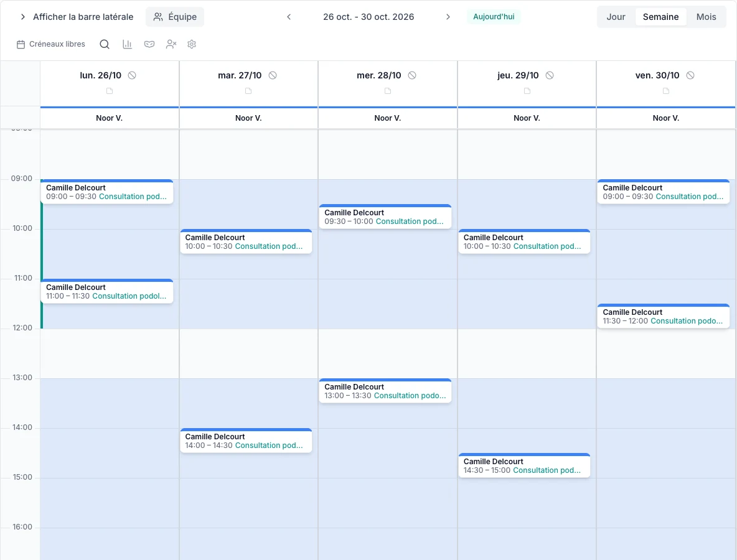
Task: Open Friday 09:00 – 09:30 Camille Delcourt appointment
Action: coord(663,192)
